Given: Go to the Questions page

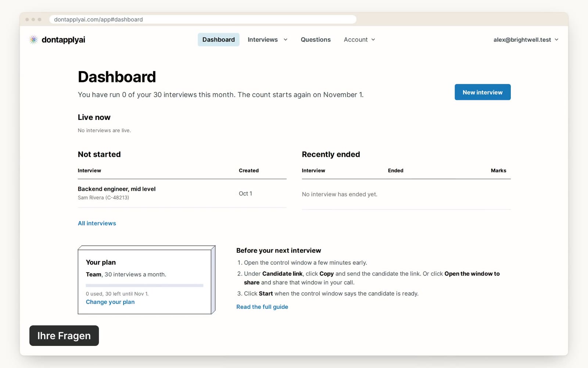Looking at the screenshot, I should tap(316, 40).
